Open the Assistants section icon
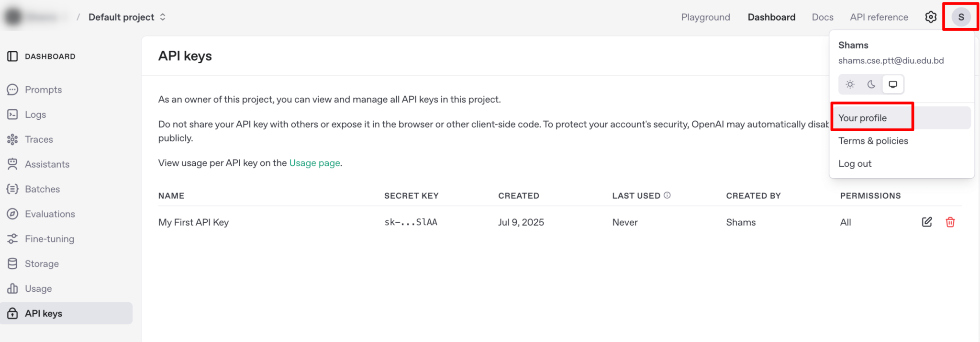 click(x=12, y=164)
